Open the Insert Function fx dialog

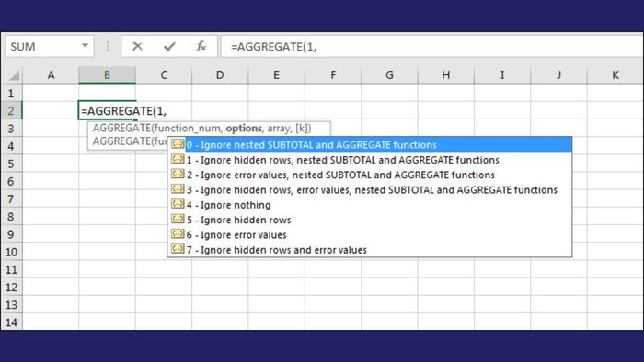(201, 46)
